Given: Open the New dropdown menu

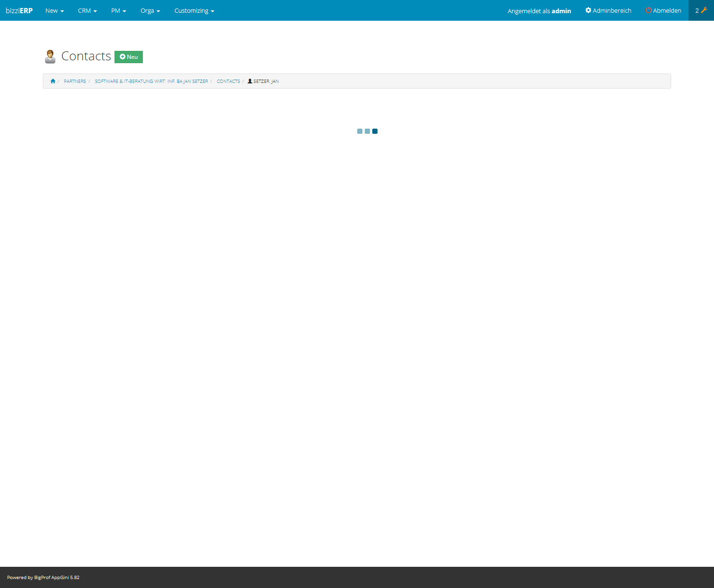Looking at the screenshot, I should coord(55,10).
